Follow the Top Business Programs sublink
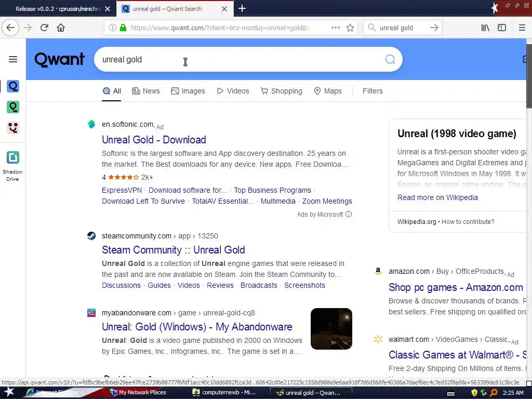 (x=272, y=190)
